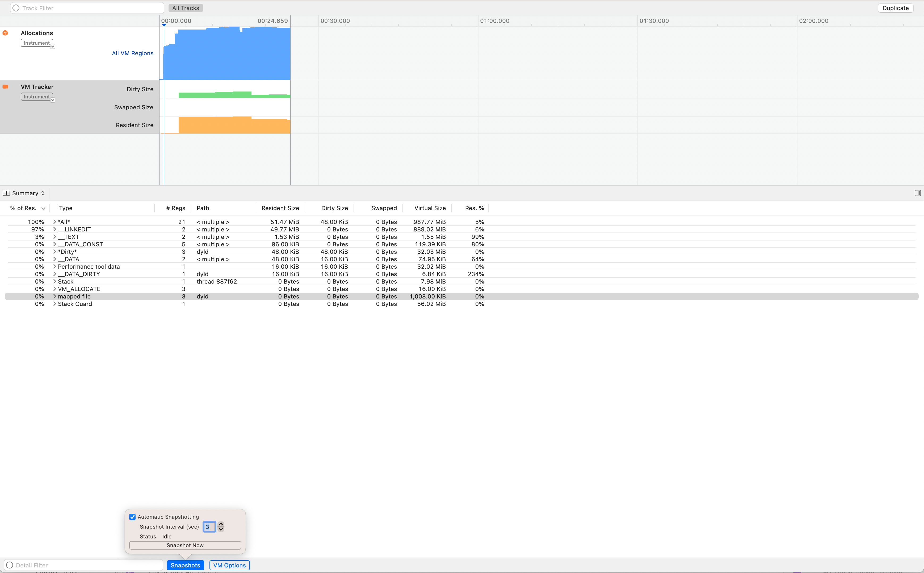This screenshot has height=573, width=924.
Task: Expand the __LINKEDIT row
Action: pyautogui.click(x=54, y=229)
